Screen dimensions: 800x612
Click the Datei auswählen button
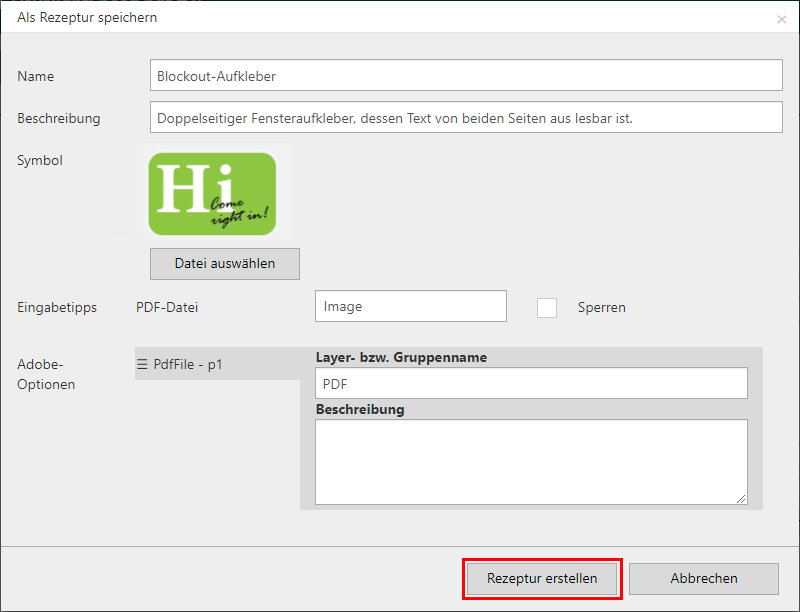click(224, 264)
